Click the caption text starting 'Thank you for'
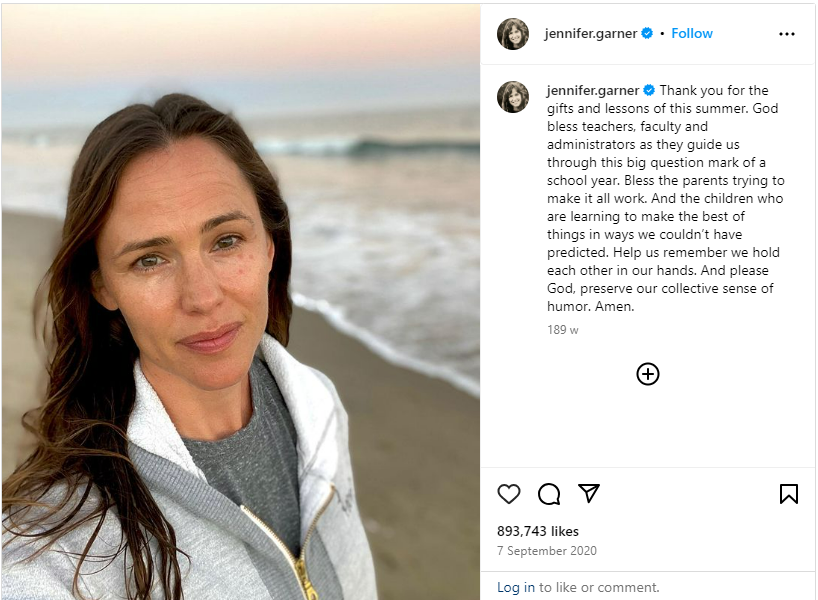Screen dimensions: 818x600 tap(665, 198)
